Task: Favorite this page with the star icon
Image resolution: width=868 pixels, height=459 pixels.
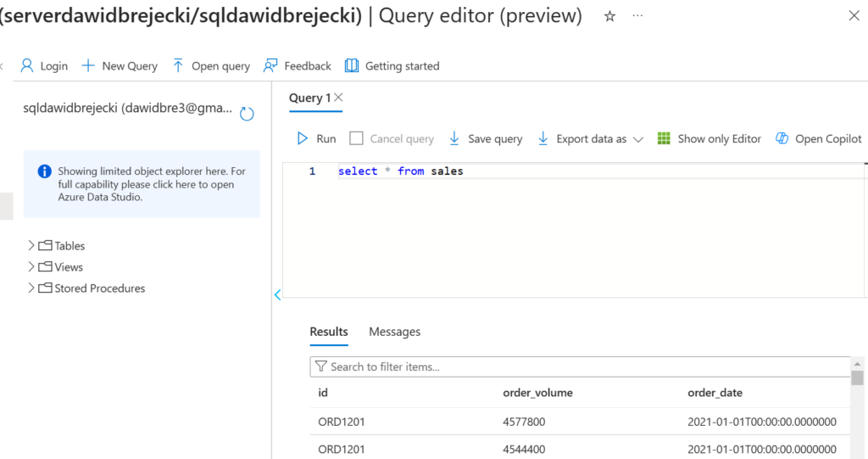Action: (x=609, y=17)
